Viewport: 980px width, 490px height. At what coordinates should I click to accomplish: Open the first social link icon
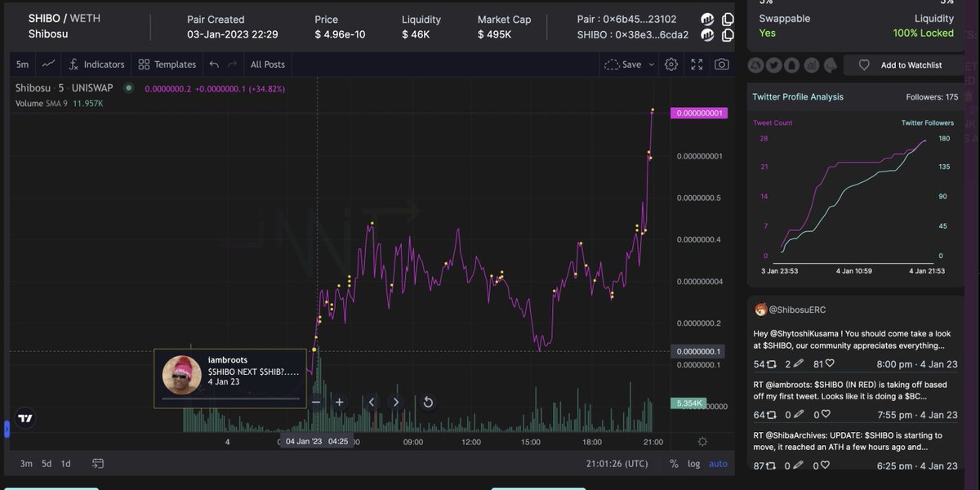point(755,65)
